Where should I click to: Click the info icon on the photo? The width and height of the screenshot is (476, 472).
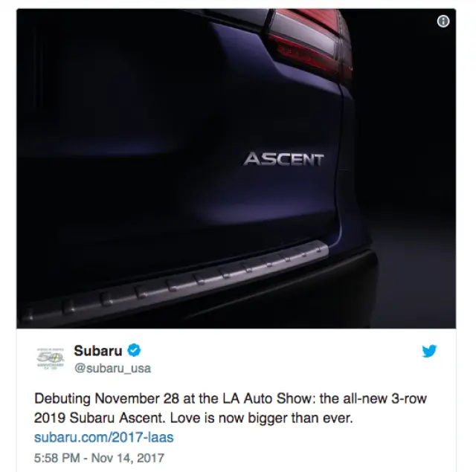point(443,22)
